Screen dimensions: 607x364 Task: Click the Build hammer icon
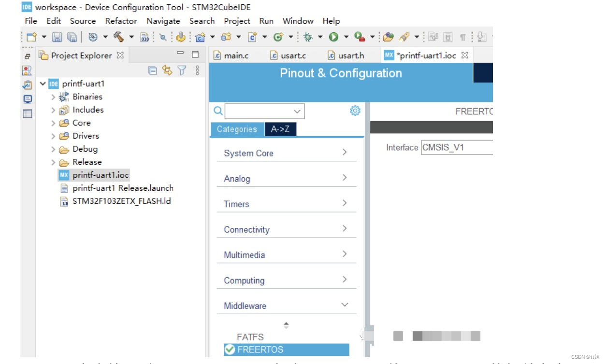[118, 37]
